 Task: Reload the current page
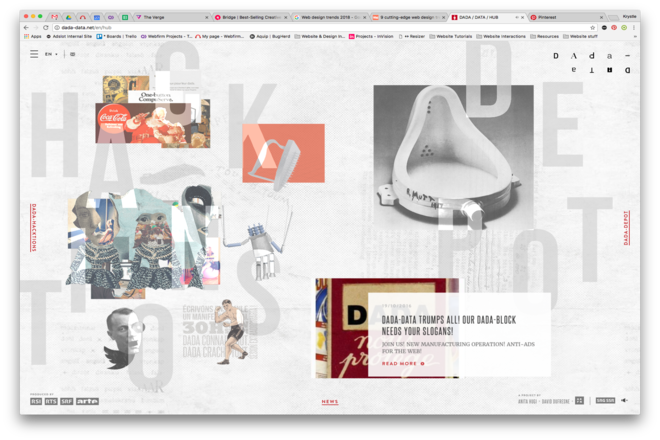[x=45, y=27]
